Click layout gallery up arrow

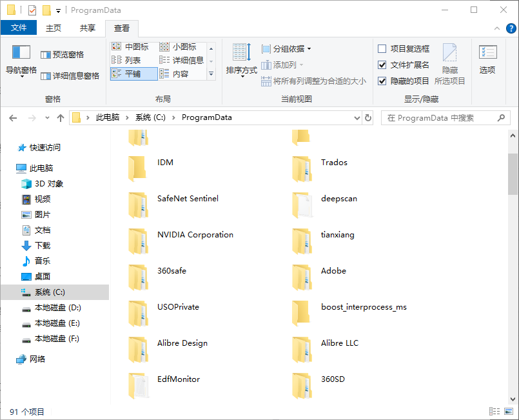(211, 48)
